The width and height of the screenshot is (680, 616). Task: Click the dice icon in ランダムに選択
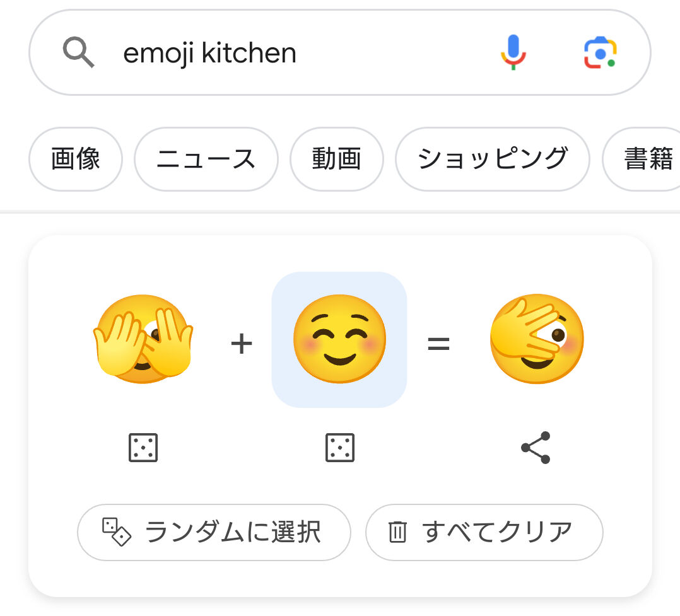click(117, 532)
